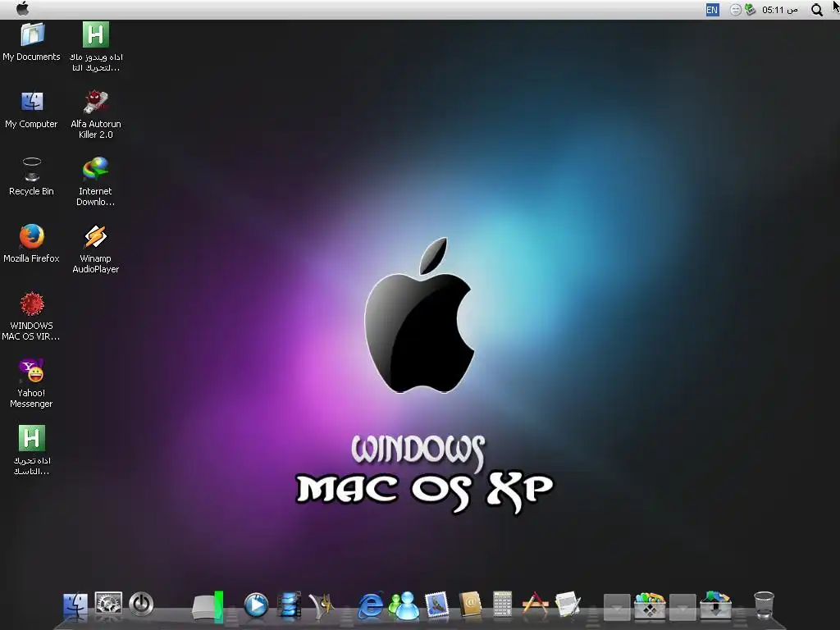Screen dimensions: 840x630
Task: Select the green H icon below Yahoo! Messenger
Action: 32,438
